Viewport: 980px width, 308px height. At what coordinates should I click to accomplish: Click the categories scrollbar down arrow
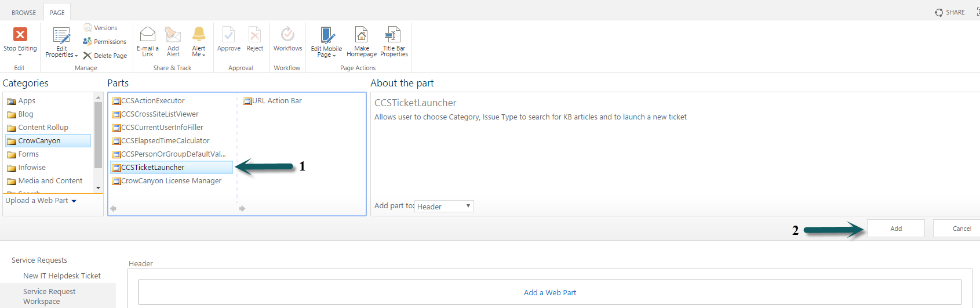click(98, 188)
